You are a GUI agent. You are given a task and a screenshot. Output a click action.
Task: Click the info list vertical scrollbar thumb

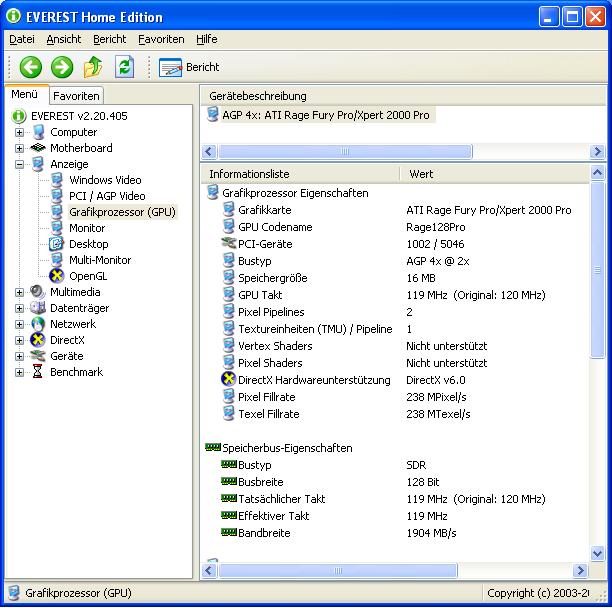coord(597,269)
